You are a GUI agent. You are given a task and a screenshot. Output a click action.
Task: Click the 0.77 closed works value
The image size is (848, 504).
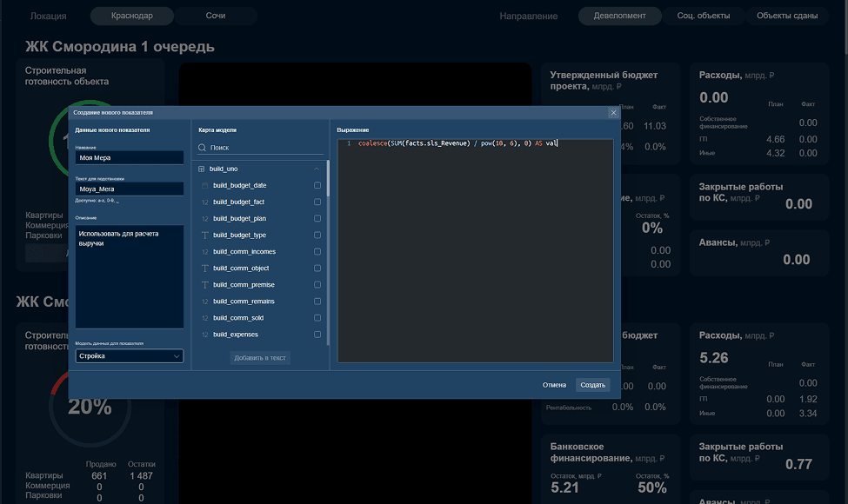pyautogui.click(x=798, y=464)
